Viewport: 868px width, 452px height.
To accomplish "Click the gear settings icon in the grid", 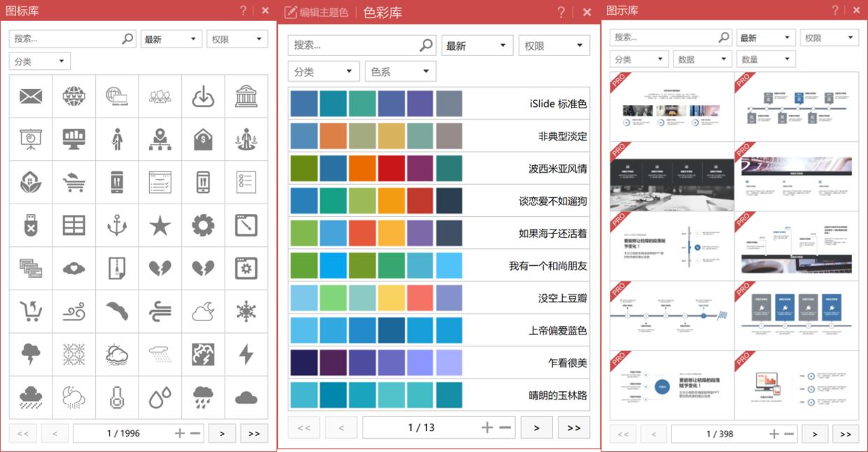I will coord(203,225).
